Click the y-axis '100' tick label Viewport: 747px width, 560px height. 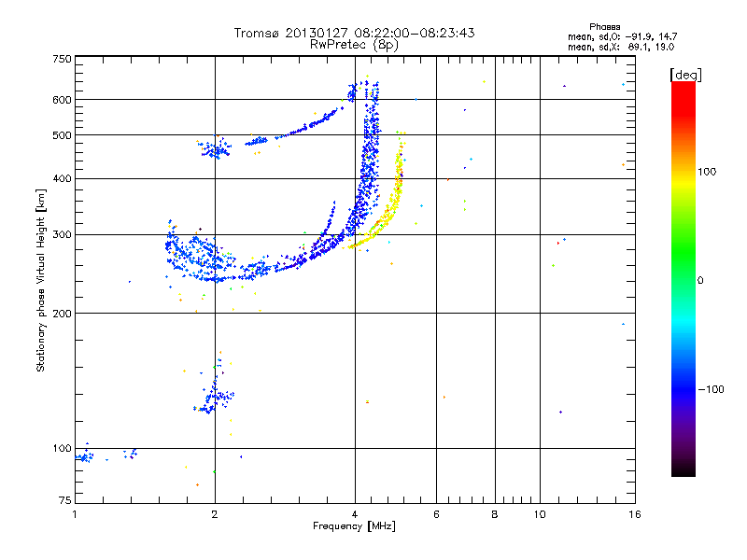coord(62,448)
